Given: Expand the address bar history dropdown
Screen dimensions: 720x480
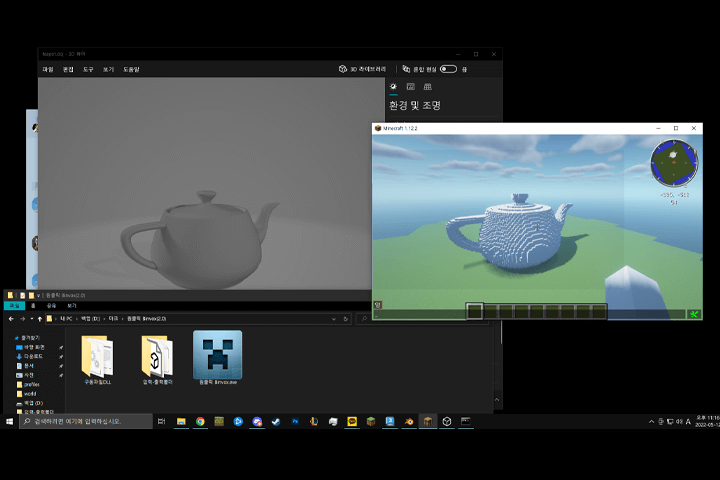Looking at the screenshot, I should tap(333, 319).
